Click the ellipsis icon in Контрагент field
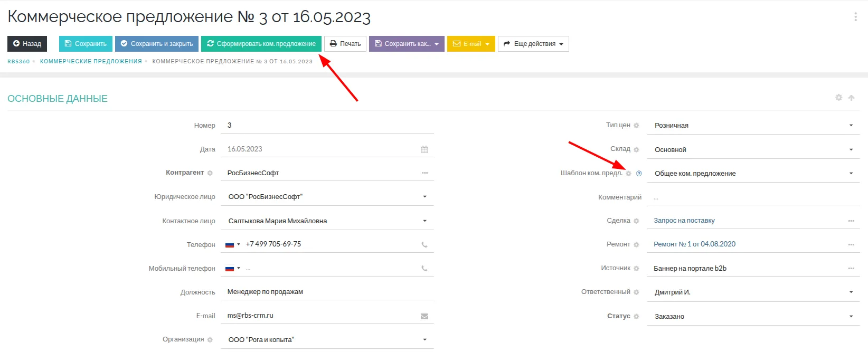The width and height of the screenshot is (868, 352). [424, 173]
